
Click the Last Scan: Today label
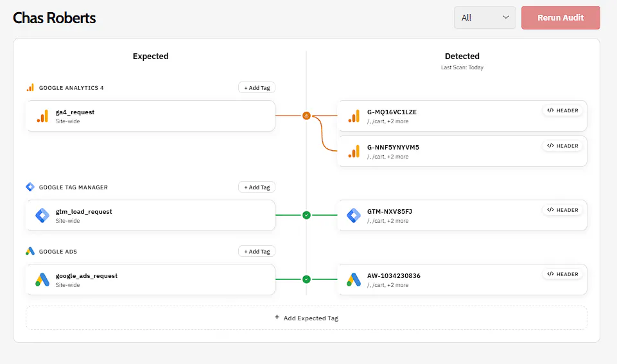[462, 67]
